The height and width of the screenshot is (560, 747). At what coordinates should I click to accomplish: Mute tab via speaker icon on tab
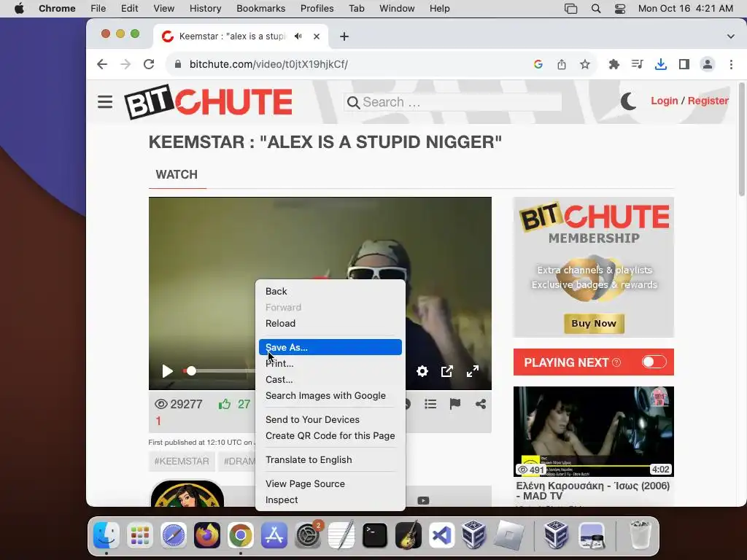298,36
